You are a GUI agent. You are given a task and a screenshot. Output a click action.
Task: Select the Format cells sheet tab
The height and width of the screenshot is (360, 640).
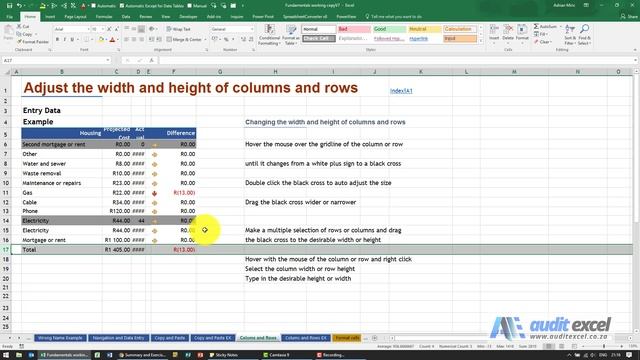tap(347, 338)
